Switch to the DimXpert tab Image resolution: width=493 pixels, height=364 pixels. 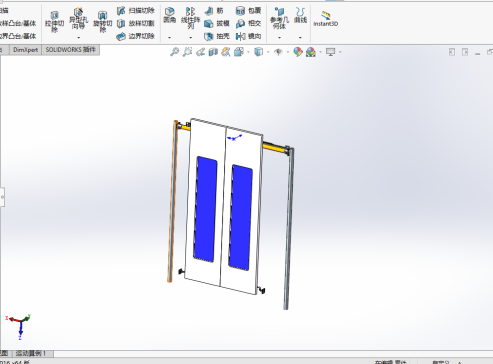click(x=26, y=50)
